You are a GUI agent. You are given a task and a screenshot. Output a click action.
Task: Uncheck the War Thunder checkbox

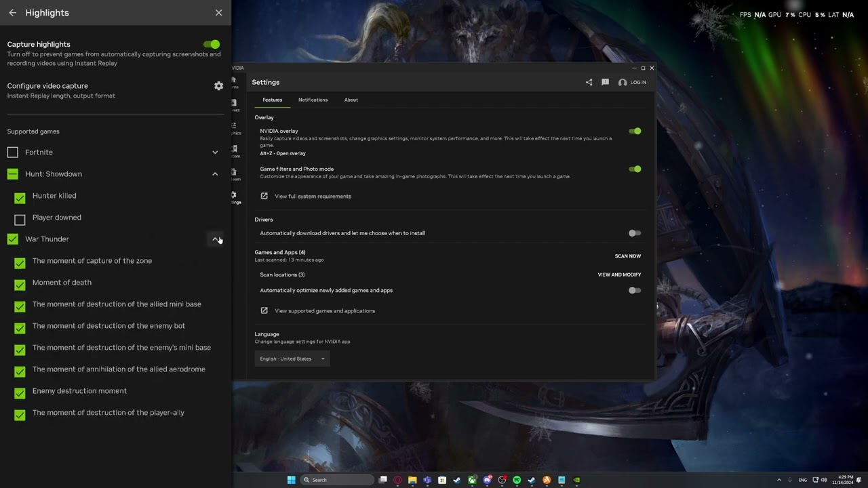tap(13, 239)
